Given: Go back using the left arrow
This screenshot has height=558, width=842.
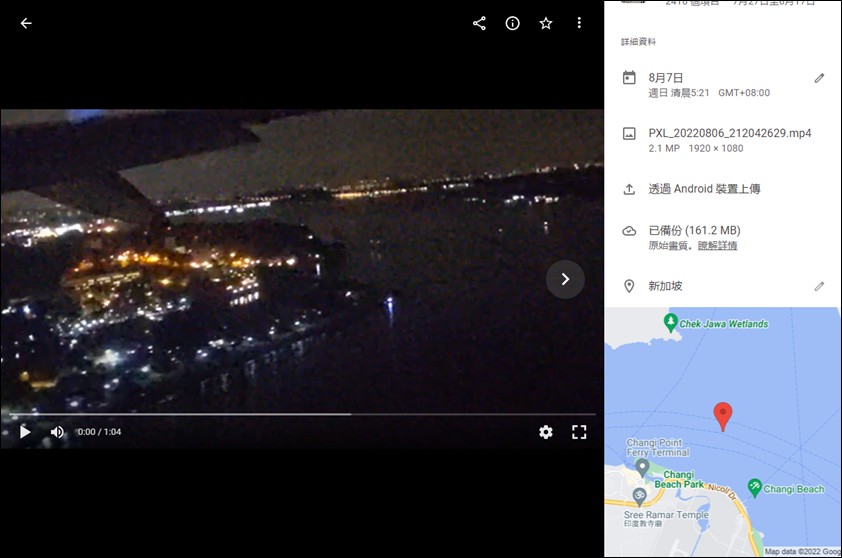Looking at the screenshot, I should pyautogui.click(x=26, y=23).
